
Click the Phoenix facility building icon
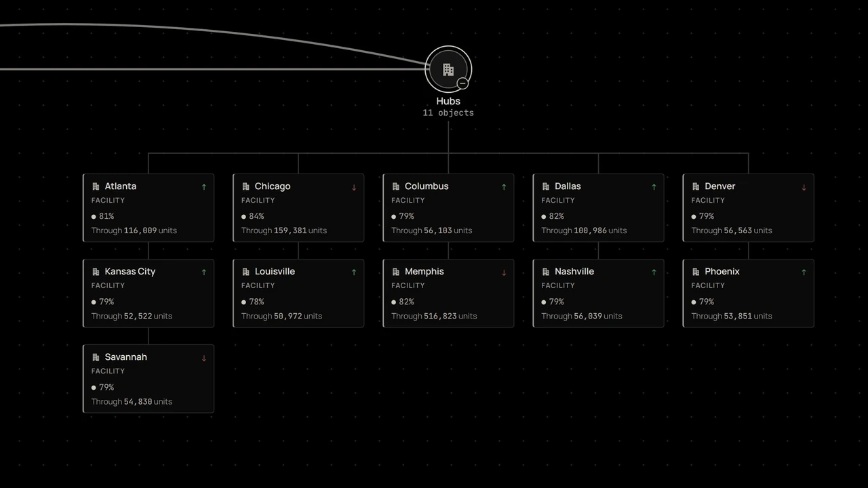coord(695,272)
